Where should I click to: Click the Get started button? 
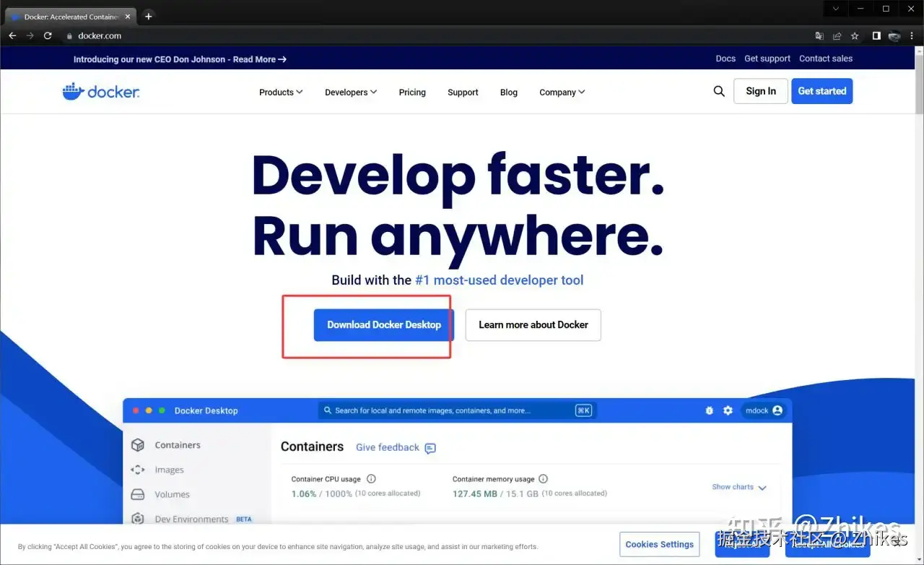pyautogui.click(x=822, y=91)
